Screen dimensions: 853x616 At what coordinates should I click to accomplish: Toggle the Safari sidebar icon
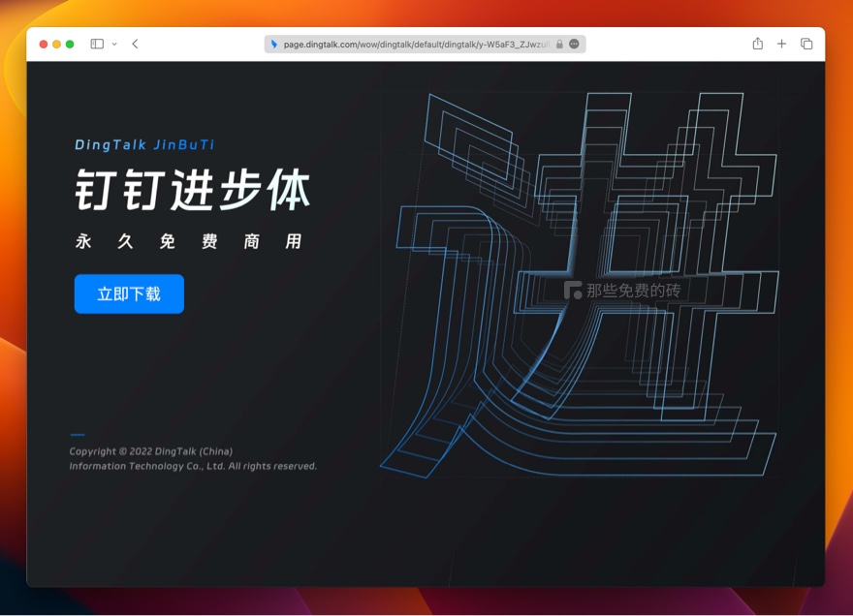(x=94, y=44)
